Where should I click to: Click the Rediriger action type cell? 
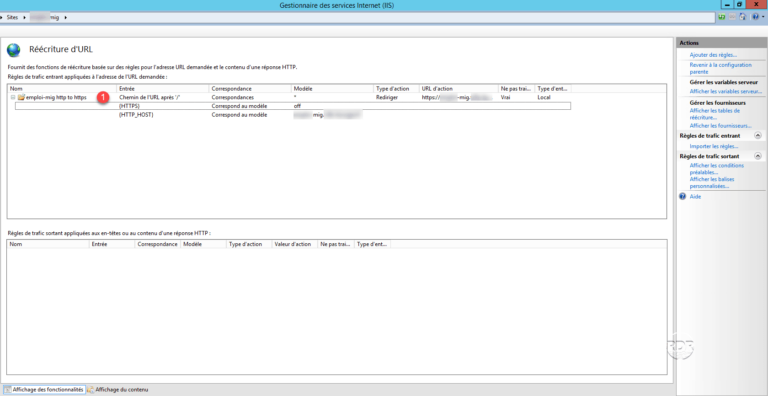[x=387, y=98]
